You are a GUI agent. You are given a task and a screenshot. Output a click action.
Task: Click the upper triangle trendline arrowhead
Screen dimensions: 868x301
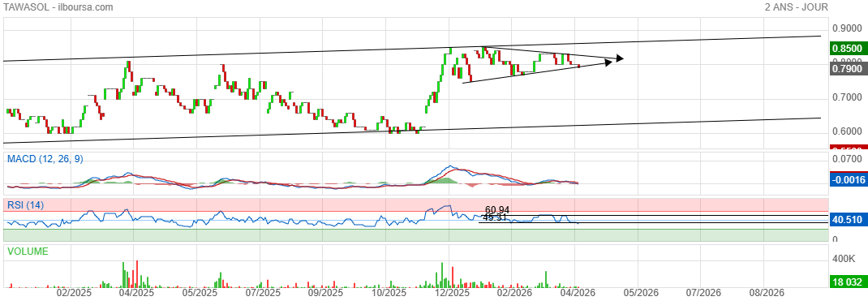[620, 58]
